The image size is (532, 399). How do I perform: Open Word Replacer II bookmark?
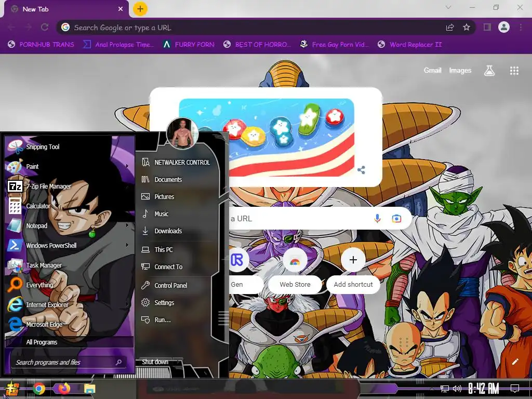[410, 45]
